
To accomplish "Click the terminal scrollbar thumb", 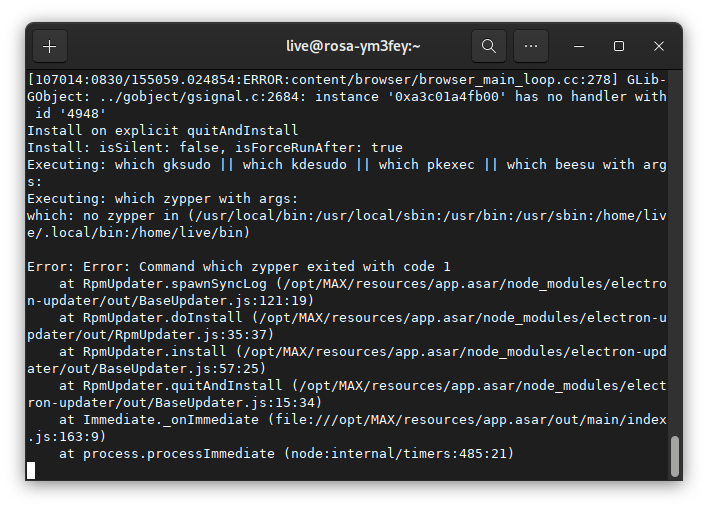I will click(674, 456).
